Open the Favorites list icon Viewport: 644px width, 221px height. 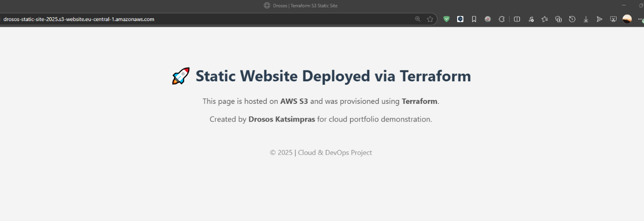pyautogui.click(x=544, y=19)
